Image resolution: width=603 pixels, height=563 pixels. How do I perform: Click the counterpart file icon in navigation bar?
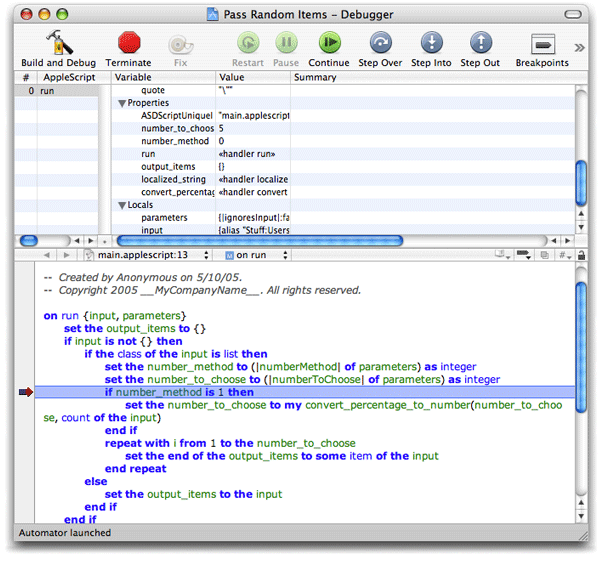tap(545, 255)
